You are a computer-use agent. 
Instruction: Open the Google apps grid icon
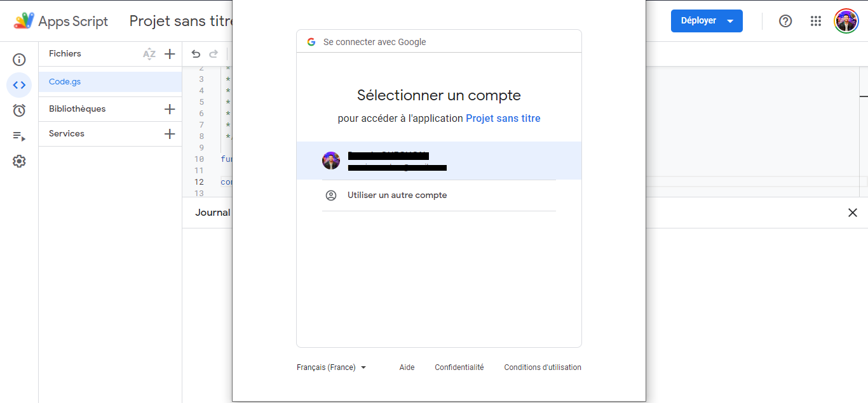point(816,21)
